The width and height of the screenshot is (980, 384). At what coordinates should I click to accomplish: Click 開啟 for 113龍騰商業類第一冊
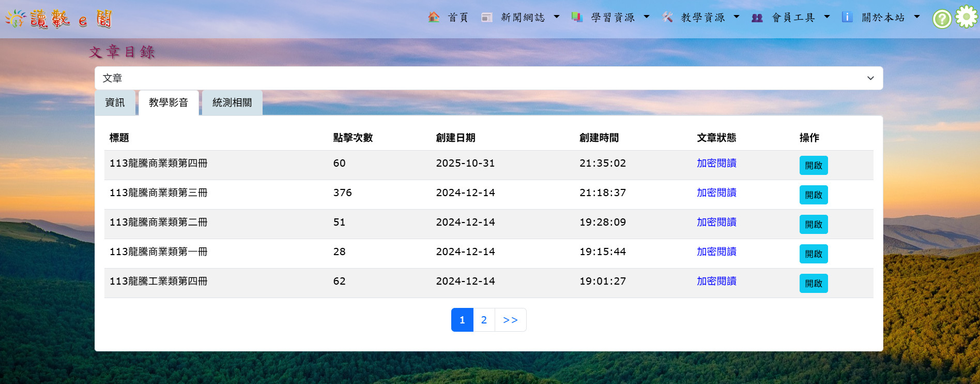tap(814, 254)
